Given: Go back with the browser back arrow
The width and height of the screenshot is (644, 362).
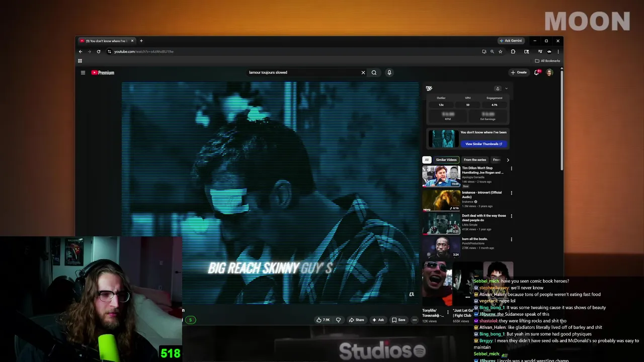Looking at the screenshot, I should 80,51.
